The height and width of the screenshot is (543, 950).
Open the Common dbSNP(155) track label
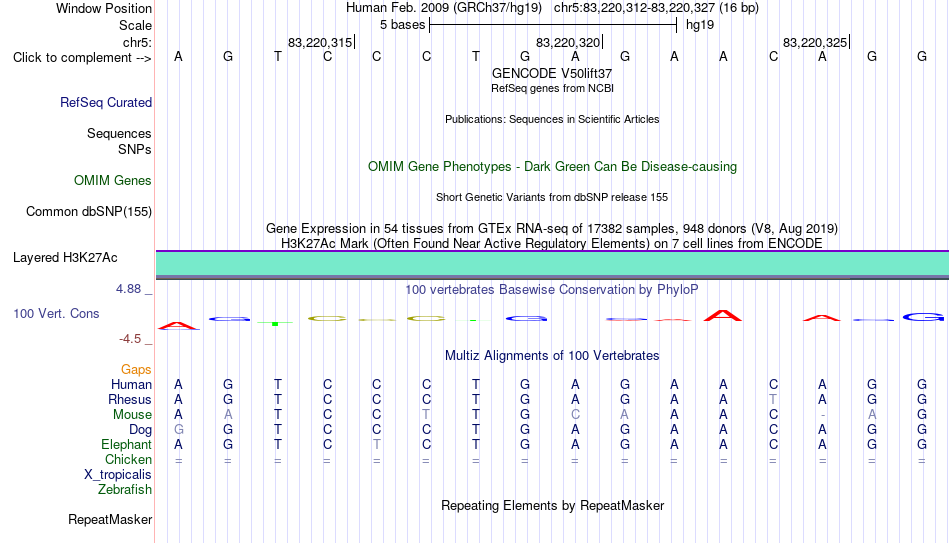(88, 212)
